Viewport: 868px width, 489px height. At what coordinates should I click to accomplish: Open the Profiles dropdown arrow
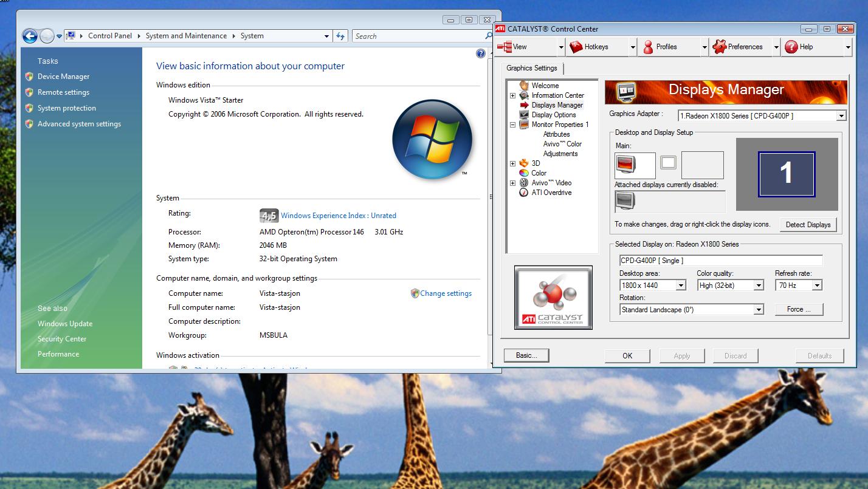[x=704, y=47]
